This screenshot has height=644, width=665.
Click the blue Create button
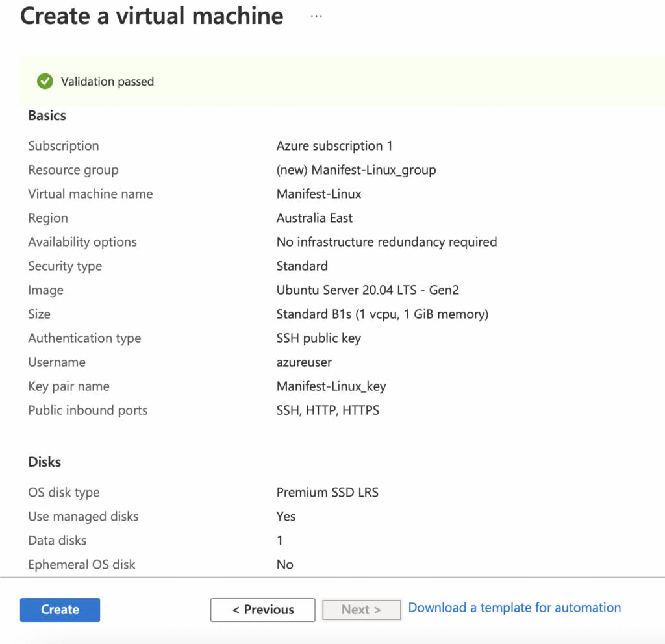coord(60,610)
